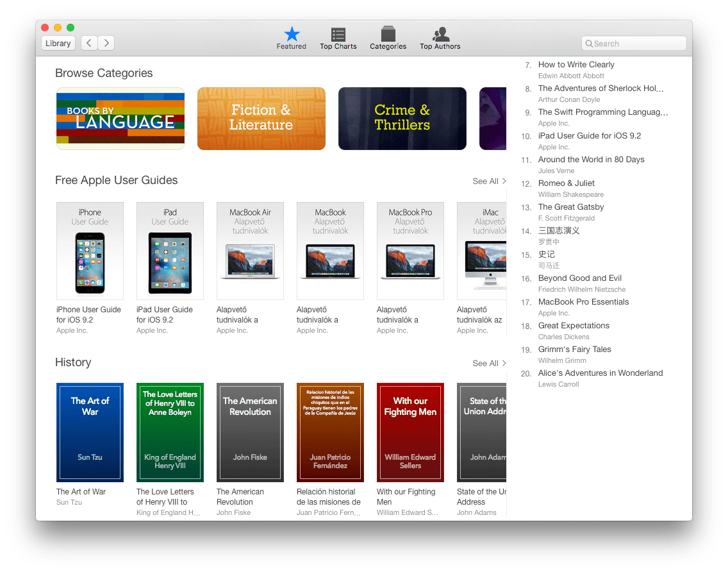Open iPhone User Guide for iOS 9.2
This screenshot has width=728, height=572.
pyautogui.click(x=90, y=251)
